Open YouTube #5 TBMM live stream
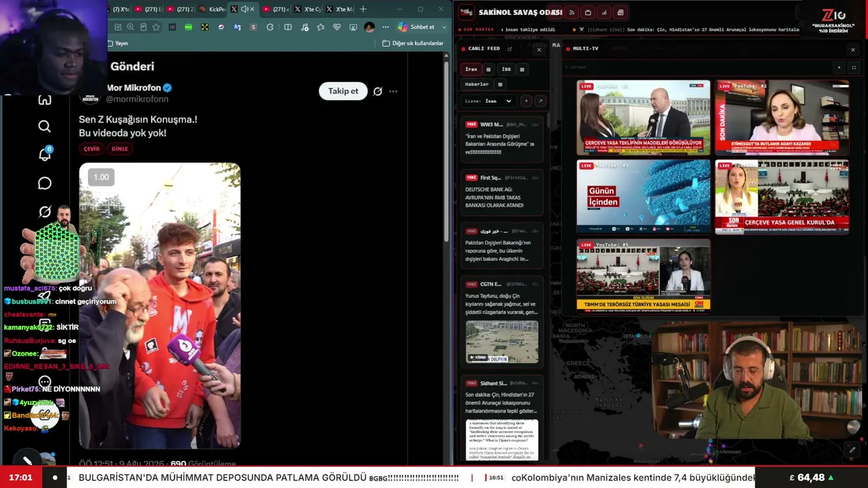This screenshot has height=488, width=868. click(644, 276)
